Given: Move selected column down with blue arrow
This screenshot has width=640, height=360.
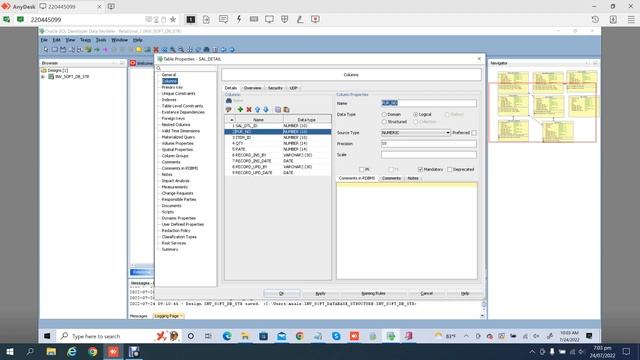Looking at the screenshot, I should [x=266, y=109].
